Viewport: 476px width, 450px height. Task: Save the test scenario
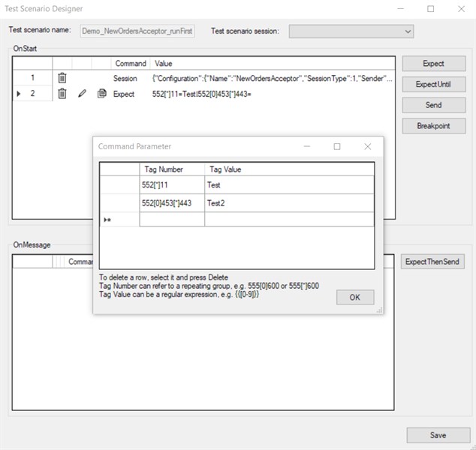tap(438, 435)
